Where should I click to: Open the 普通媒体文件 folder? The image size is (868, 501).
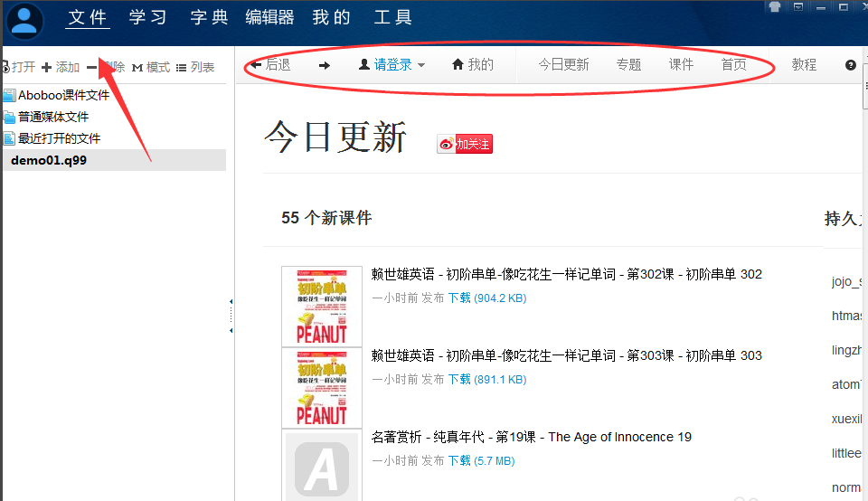52,117
